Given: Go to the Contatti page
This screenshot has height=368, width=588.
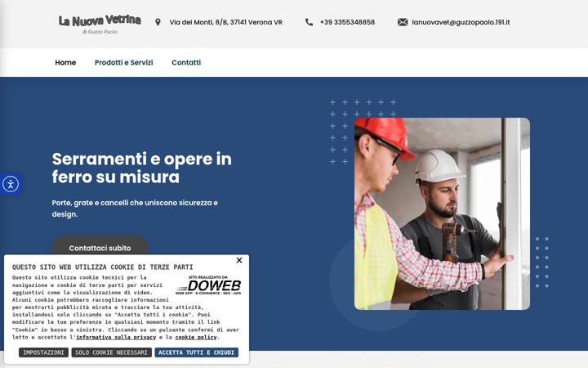Looking at the screenshot, I should [186, 62].
